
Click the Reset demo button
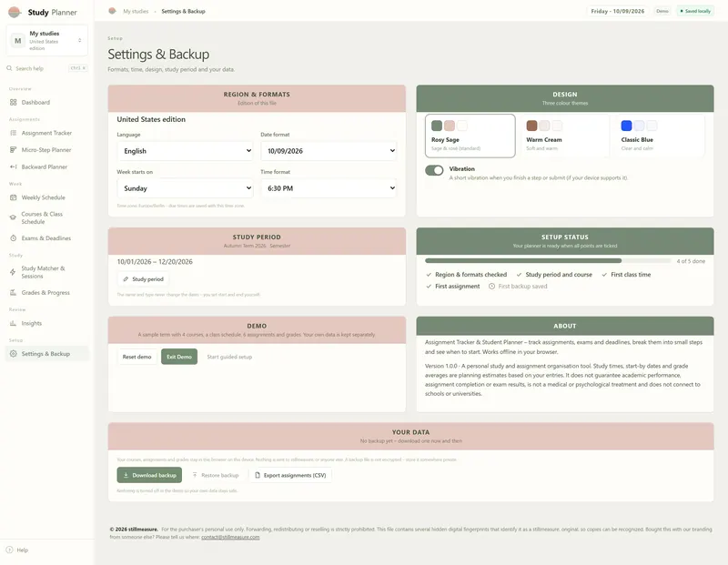pos(137,357)
